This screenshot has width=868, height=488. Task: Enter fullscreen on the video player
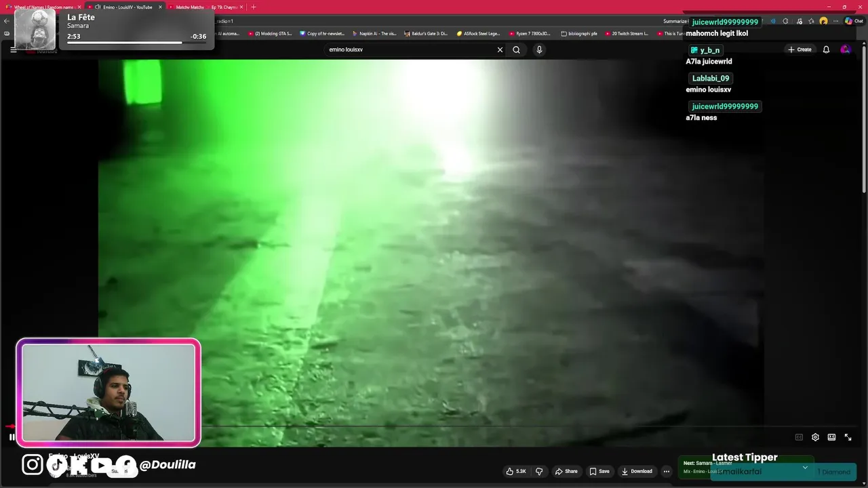click(848, 437)
